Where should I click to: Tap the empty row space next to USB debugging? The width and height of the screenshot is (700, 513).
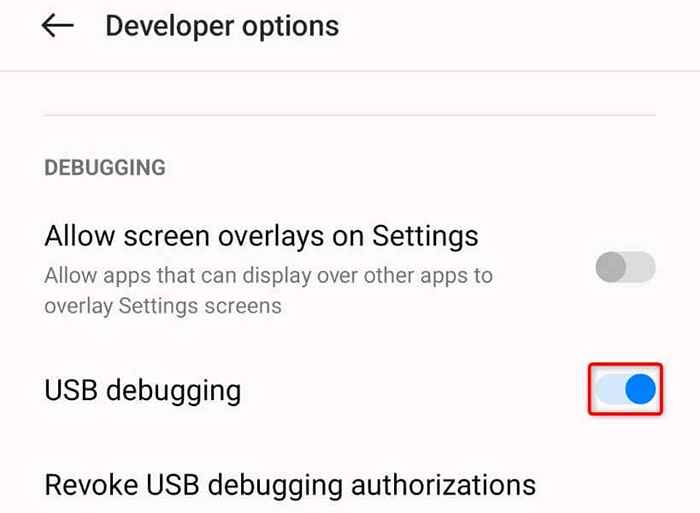(415, 390)
